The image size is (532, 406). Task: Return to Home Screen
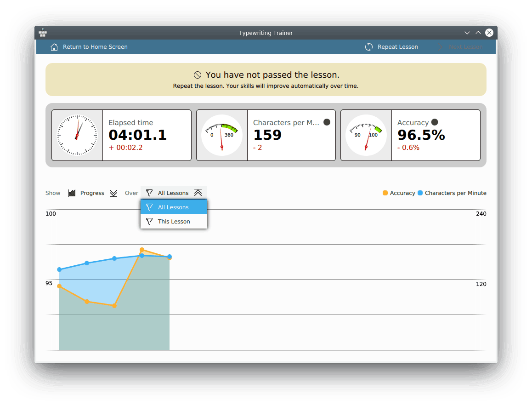(x=89, y=47)
